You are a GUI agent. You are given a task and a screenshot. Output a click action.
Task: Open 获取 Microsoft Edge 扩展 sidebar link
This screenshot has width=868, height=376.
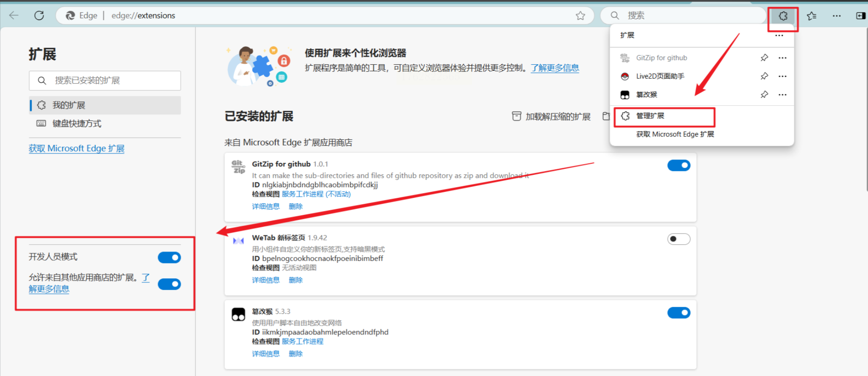pos(77,148)
